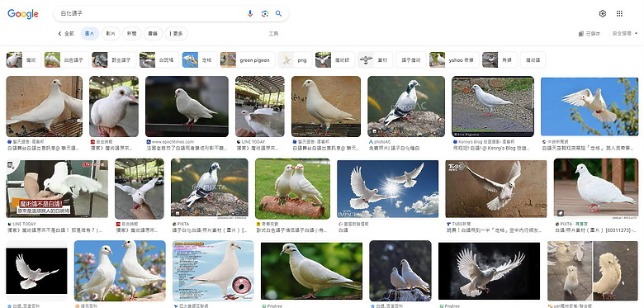Click the favicon beside PIXTA · 有庫存
644x308 pixels.
(557, 225)
